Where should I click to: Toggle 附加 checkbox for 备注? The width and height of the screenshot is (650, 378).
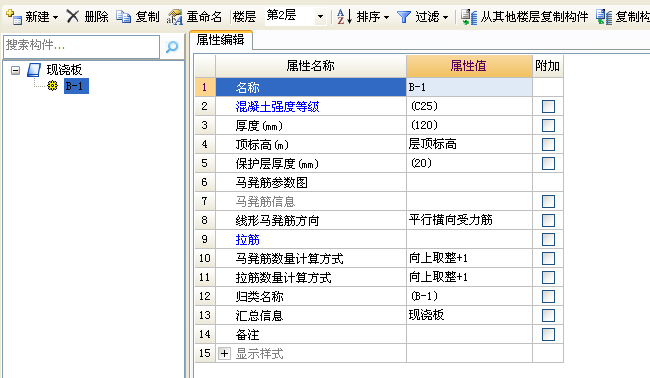click(548, 334)
